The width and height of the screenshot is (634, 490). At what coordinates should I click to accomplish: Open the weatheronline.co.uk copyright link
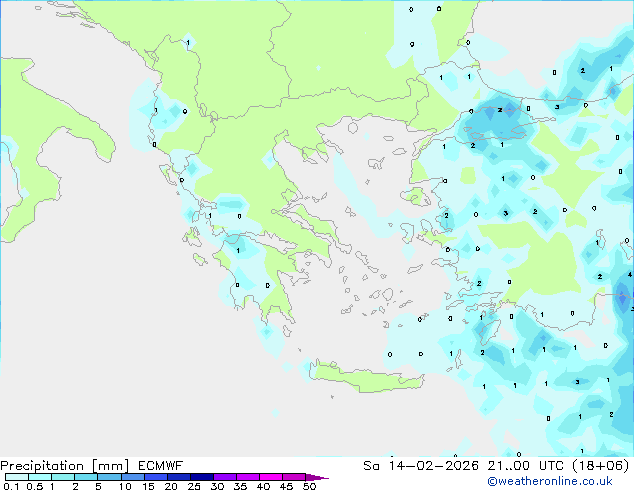550,481
